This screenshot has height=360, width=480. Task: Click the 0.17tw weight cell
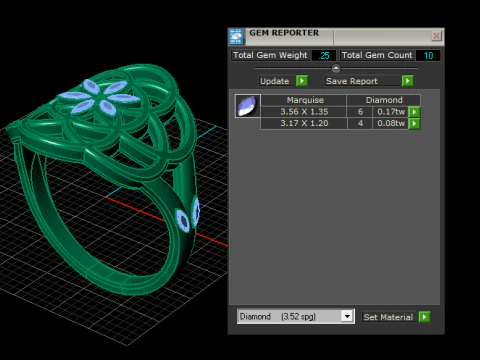coord(391,112)
